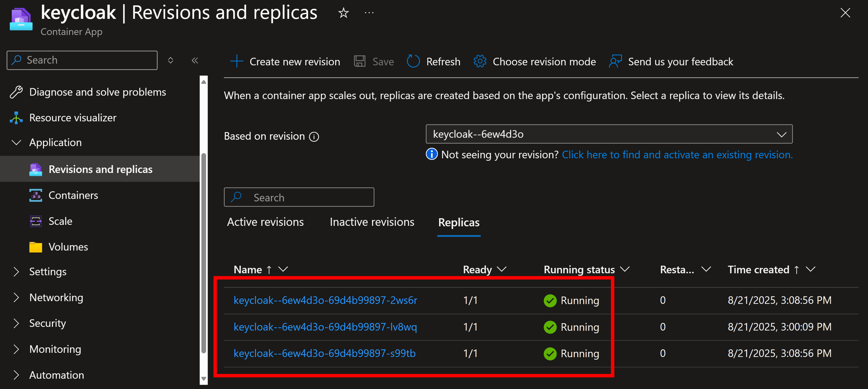Focus the sidebar Search box
The image size is (868, 389).
[82, 60]
